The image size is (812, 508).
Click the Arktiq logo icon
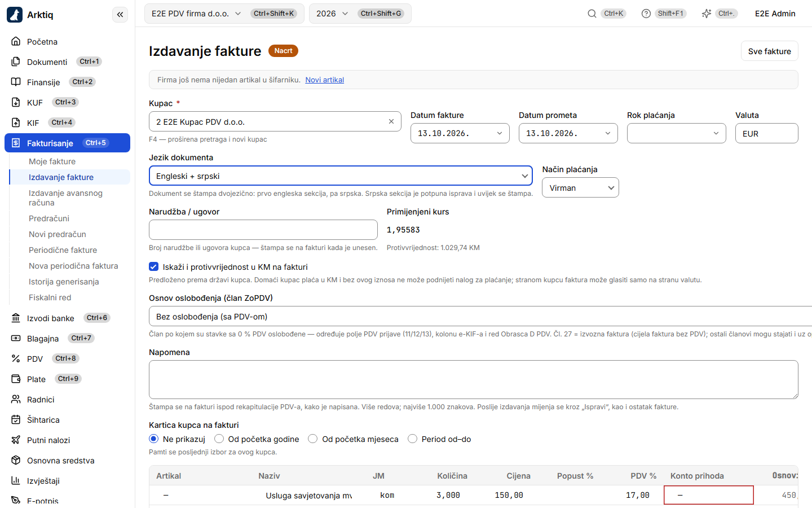15,15
